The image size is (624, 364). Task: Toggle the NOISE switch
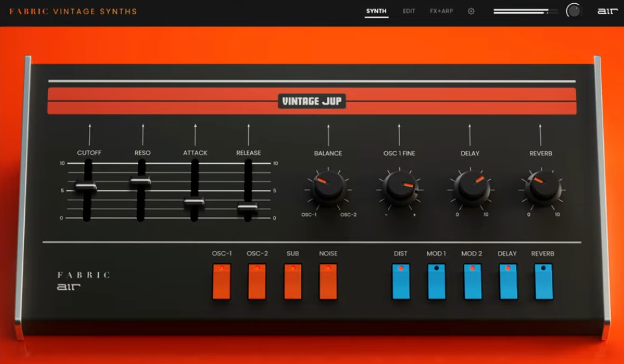(328, 281)
